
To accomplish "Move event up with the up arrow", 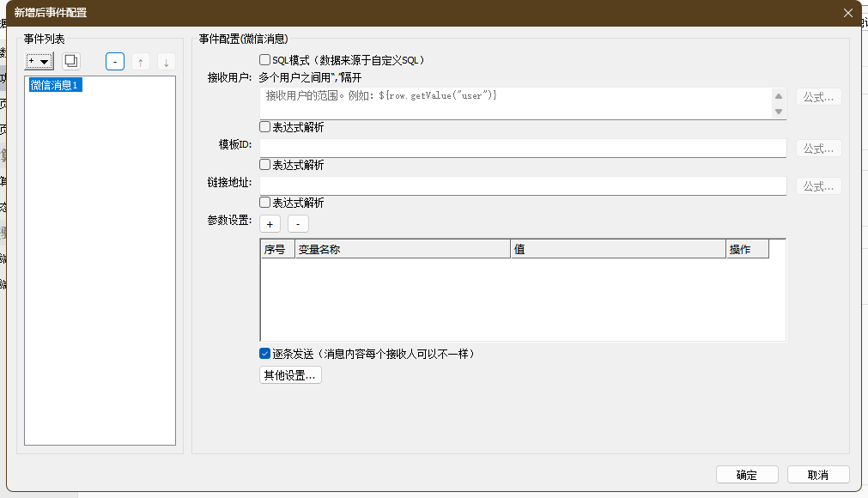I will point(141,62).
